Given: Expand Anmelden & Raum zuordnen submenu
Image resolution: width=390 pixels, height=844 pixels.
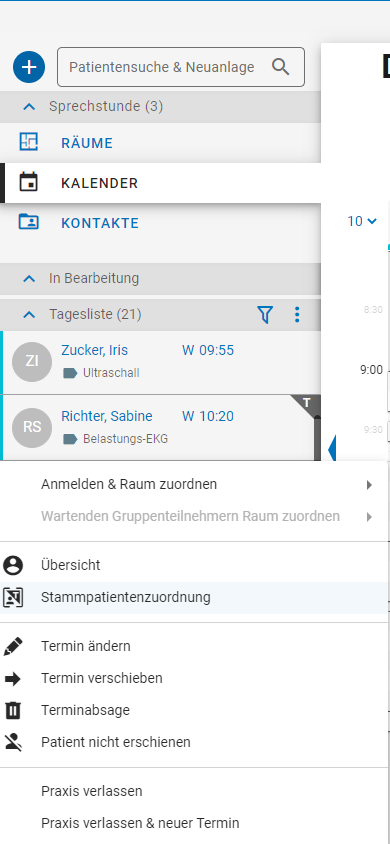Looking at the screenshot, I should click(x=194, y=484).
